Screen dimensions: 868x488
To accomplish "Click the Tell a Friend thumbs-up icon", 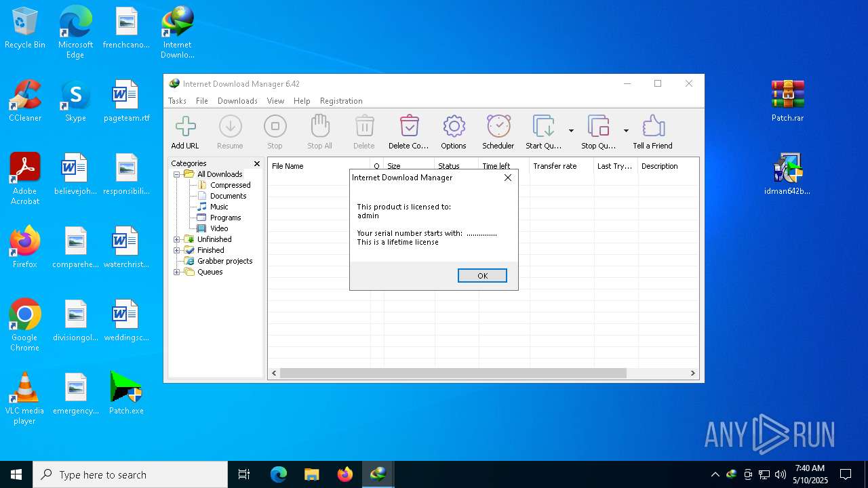I will 653,131.
